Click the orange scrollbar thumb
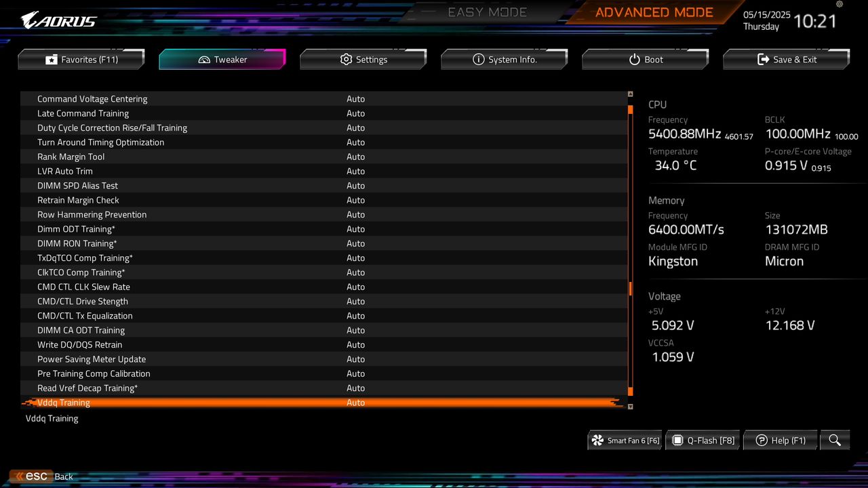868x488 pixels. (x=631, y=289)
